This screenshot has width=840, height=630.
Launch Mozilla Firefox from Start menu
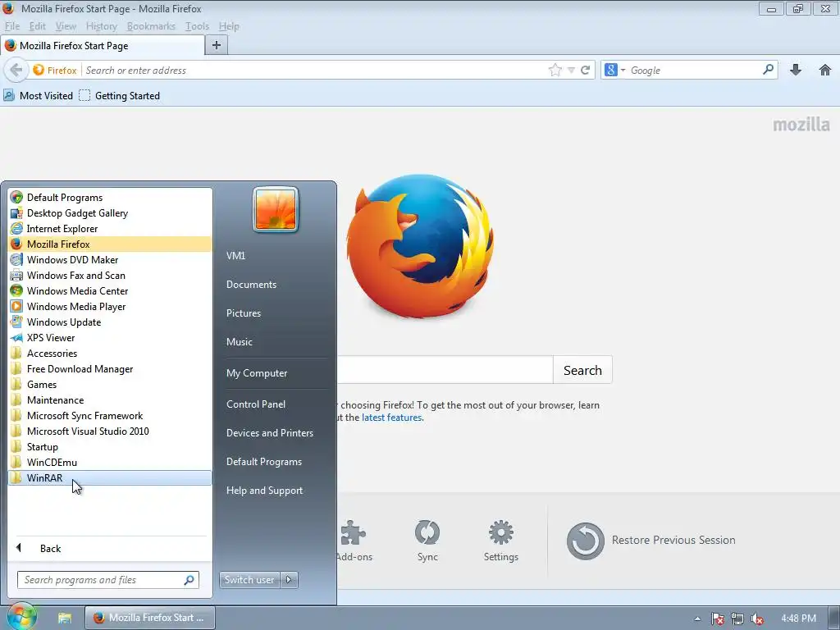click(110, 244)
